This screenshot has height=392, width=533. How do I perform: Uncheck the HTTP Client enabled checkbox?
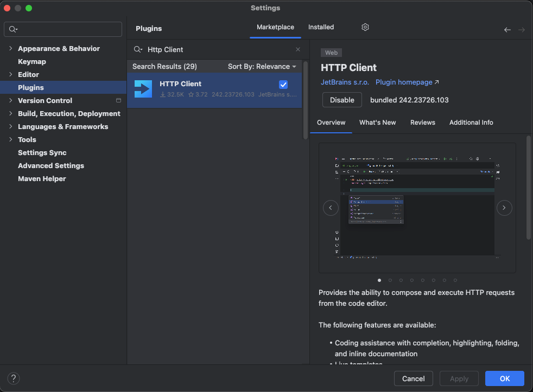283,85
